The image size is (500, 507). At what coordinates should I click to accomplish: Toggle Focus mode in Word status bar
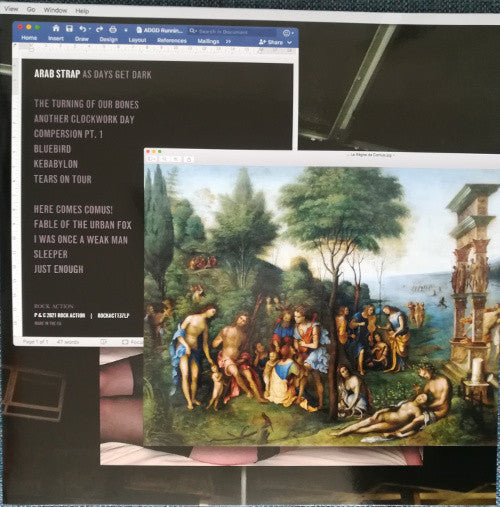tap(132, 342)
